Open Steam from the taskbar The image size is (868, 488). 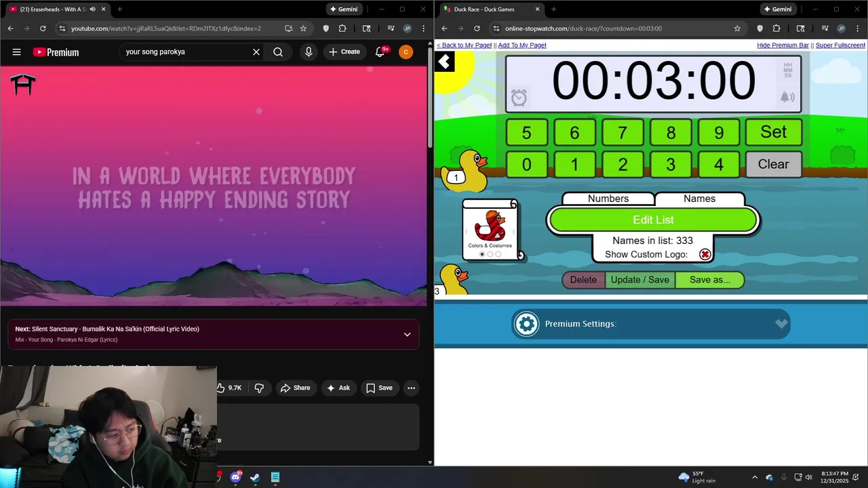pos(255,477)
